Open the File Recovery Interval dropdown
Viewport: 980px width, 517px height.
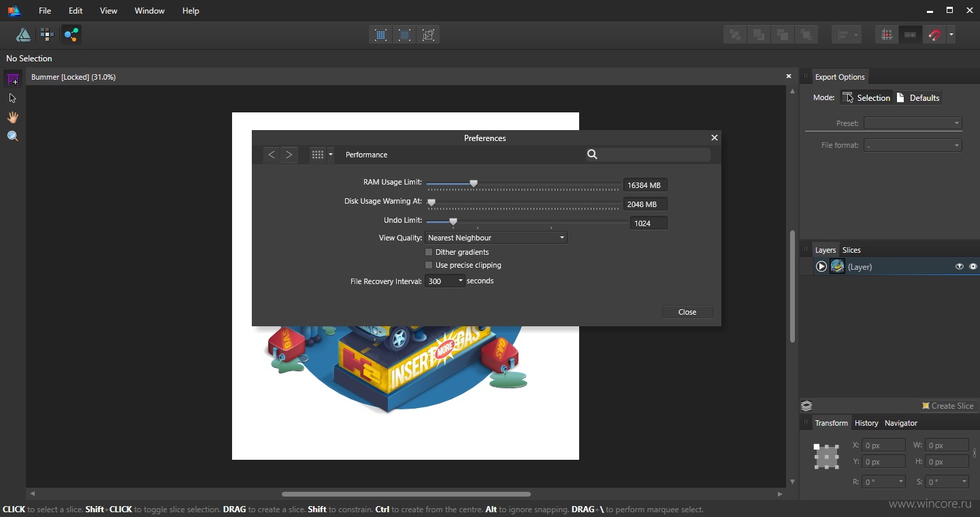[x=445, y=281]
